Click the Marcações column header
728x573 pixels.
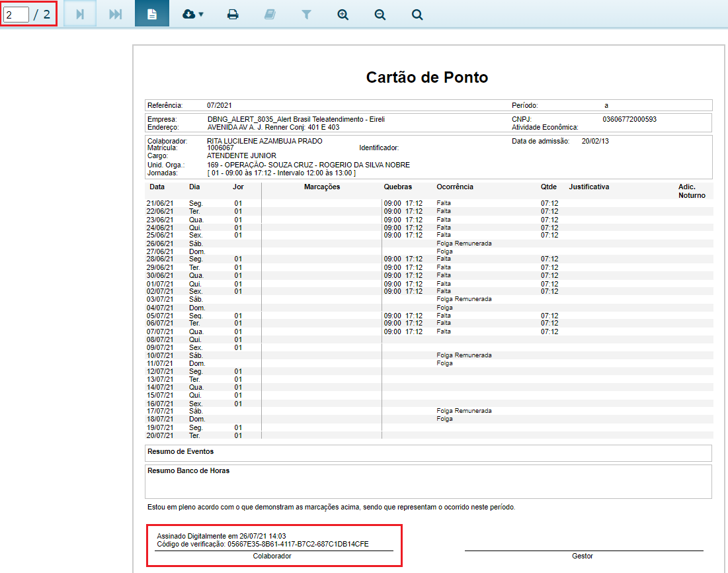(x=322, y=187)
